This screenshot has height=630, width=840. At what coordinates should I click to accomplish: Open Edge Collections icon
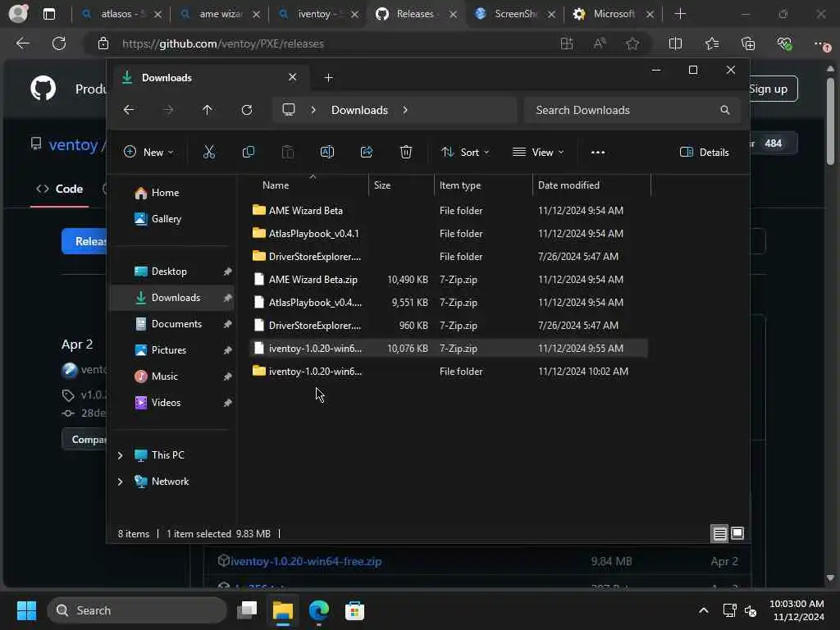748,43
